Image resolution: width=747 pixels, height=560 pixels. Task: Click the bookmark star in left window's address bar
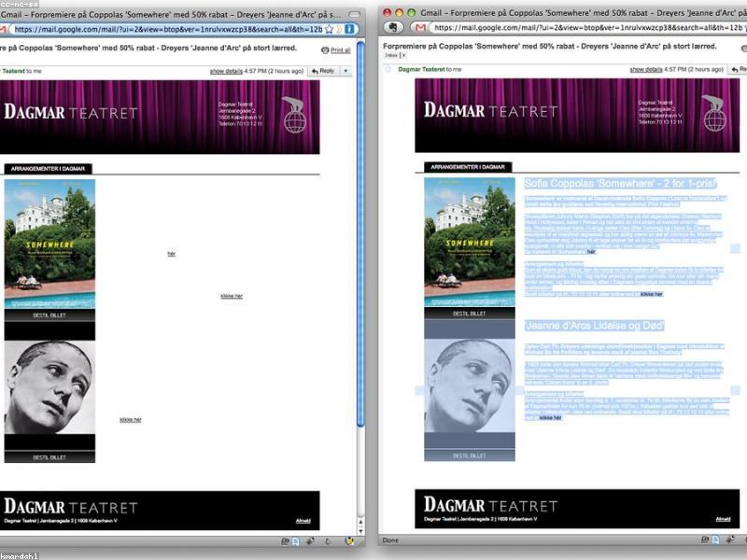329,29
